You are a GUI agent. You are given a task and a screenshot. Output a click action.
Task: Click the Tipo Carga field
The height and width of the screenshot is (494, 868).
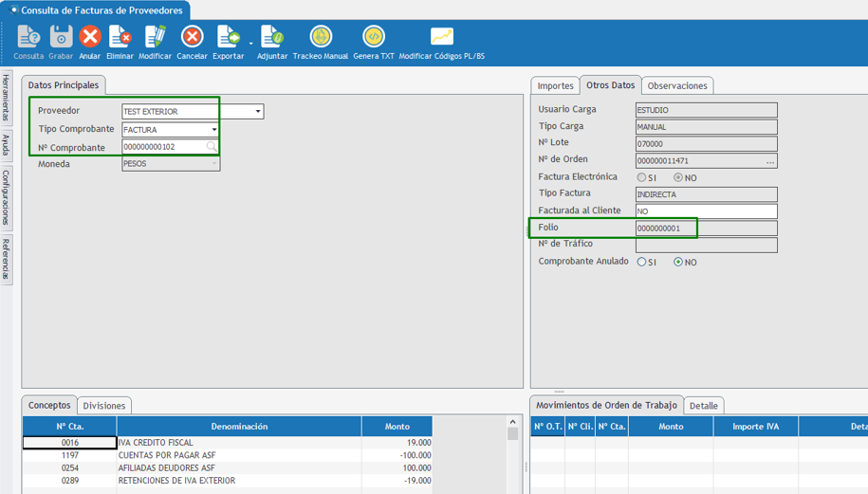tap(707, 127)
